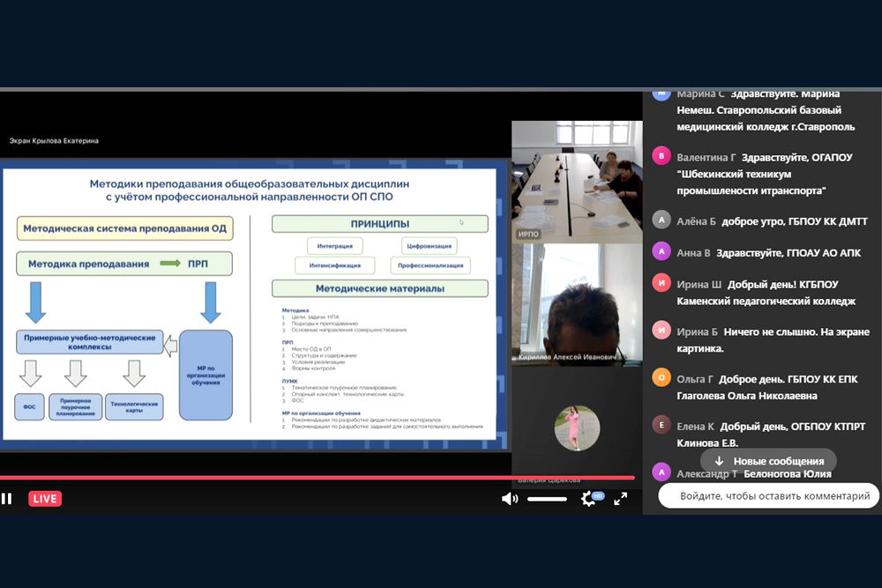Image resolution: width=882 pixels, height=588 pixels.
Task: Mute the stream with the speaker icon
Action: pyautogui.click(x=509, y=499)
